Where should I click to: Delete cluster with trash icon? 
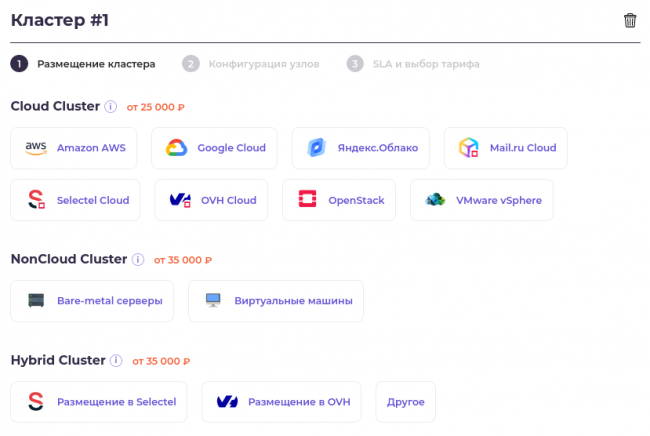tap(630, 21)
